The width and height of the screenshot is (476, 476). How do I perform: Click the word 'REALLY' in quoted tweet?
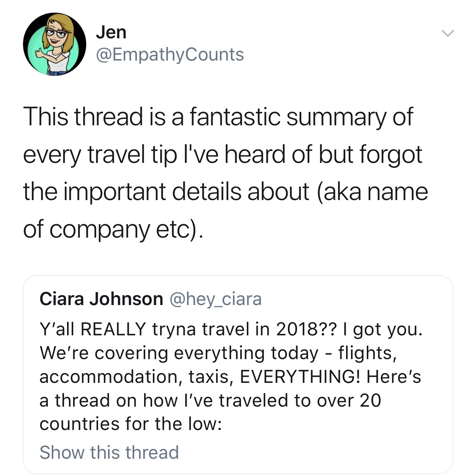(113, 329)
